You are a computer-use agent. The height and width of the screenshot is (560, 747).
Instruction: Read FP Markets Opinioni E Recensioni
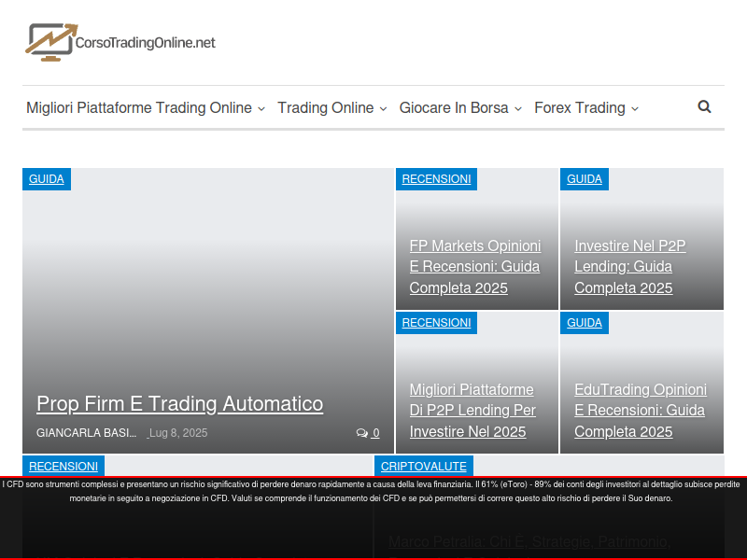pos(475,267)
